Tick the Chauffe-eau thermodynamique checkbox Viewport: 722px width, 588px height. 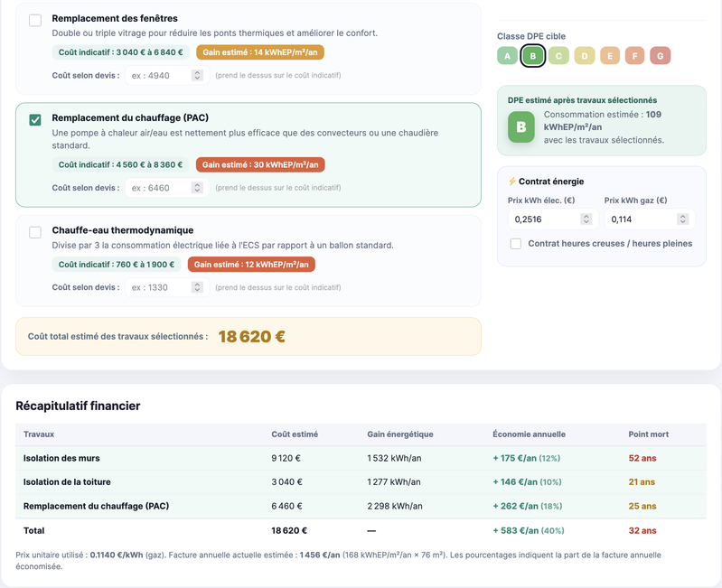tap(35, 232)
